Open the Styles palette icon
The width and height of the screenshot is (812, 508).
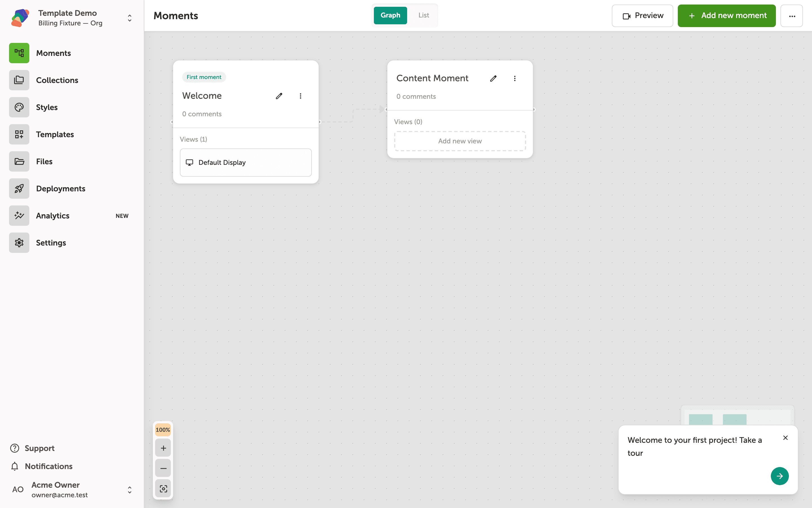pyautogui.click(x=19, y=107)
